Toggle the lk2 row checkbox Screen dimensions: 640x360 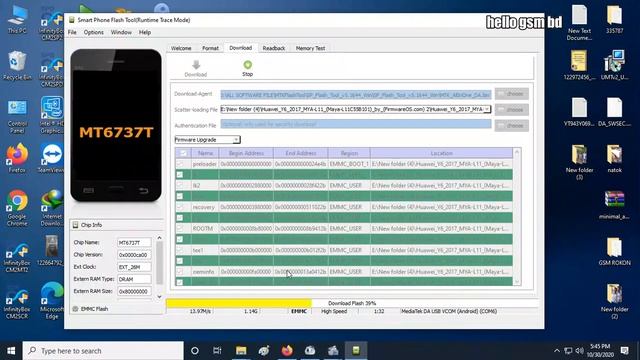[180, 185]
